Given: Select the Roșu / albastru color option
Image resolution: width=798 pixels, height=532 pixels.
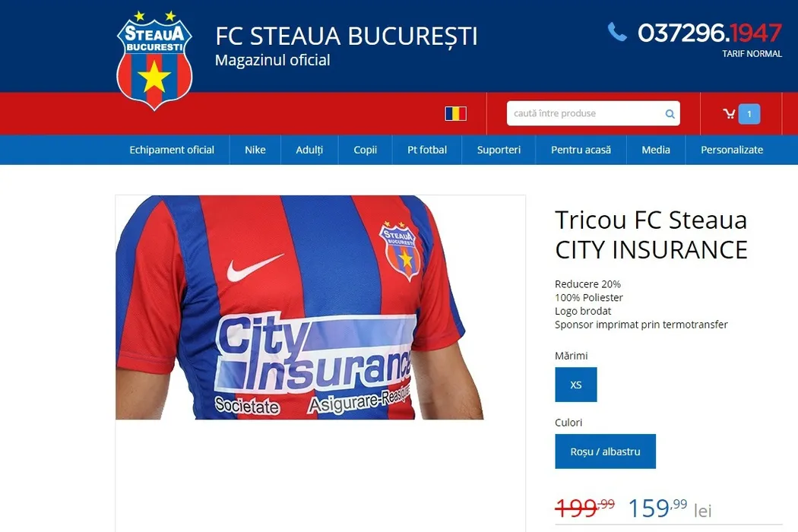Looking at the screenshot, I should (605, 451).
